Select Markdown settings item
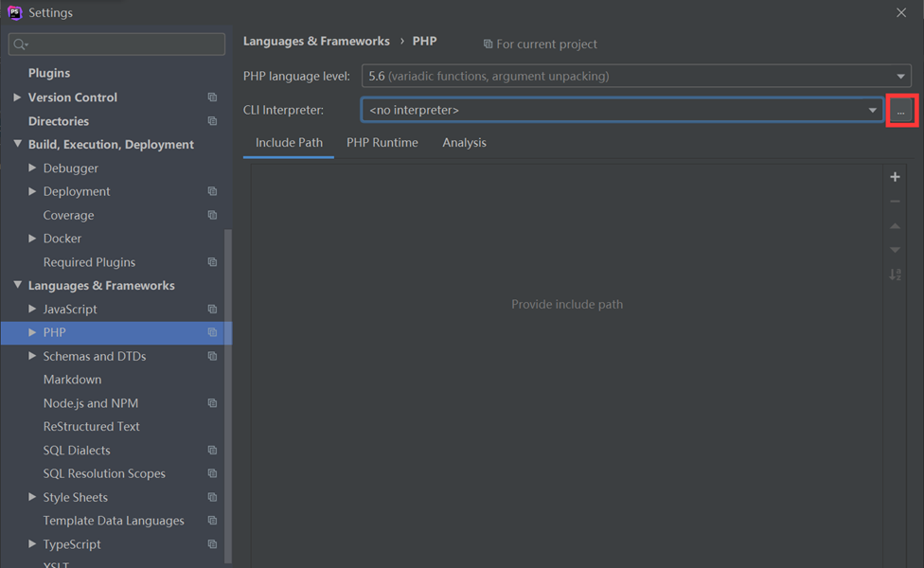This screenshot has height=568, width=924. point(72,380)
